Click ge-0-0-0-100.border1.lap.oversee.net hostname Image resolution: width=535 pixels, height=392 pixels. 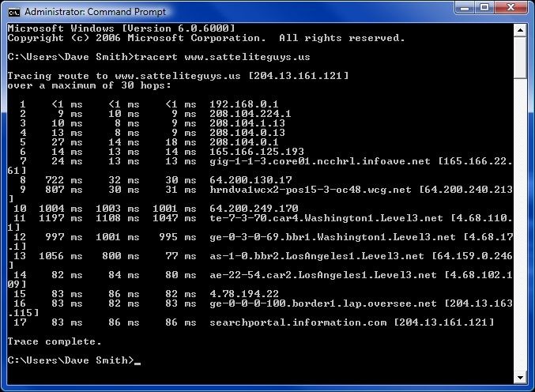323,303
